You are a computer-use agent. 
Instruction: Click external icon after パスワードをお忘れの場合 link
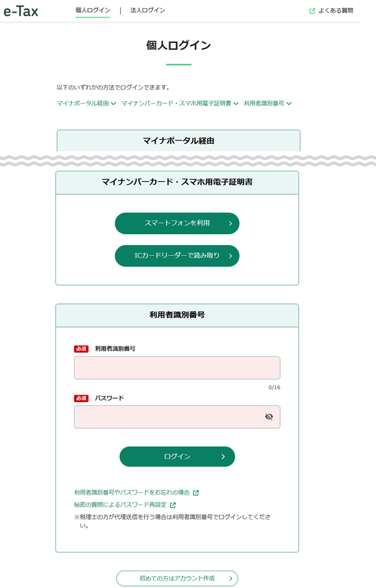(196, 493)
